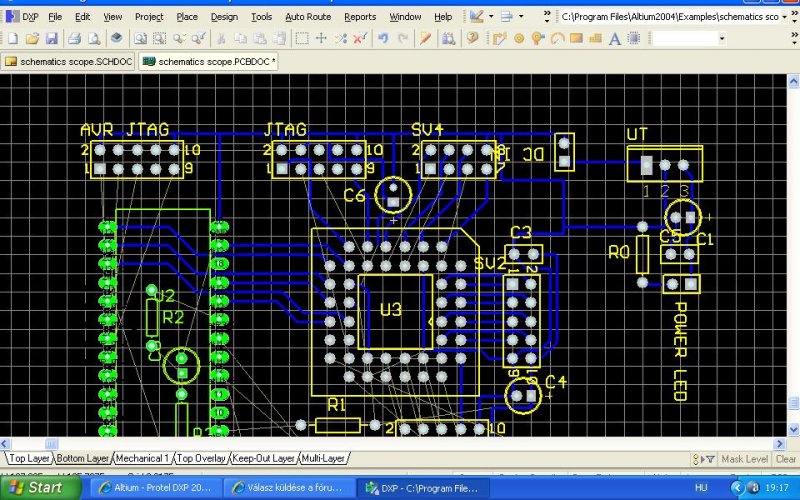Click the horizontal scrollbar right arrow
This screenshot has height=500, width=800.
780,444
